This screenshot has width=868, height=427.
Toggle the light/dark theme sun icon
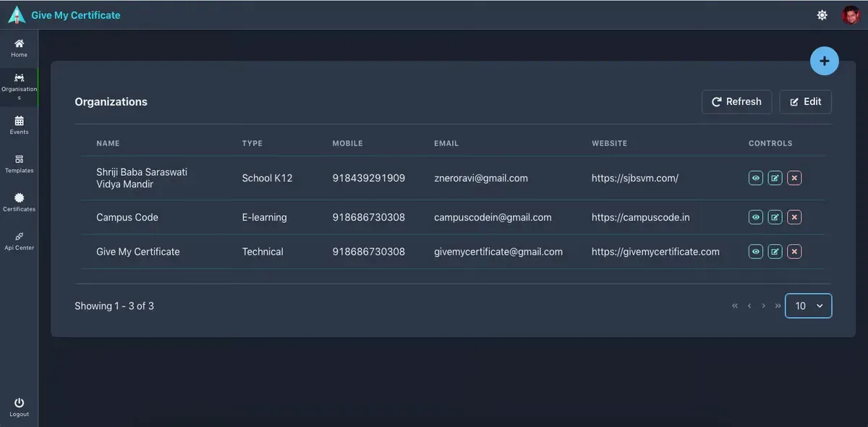(x=822, y=15)
